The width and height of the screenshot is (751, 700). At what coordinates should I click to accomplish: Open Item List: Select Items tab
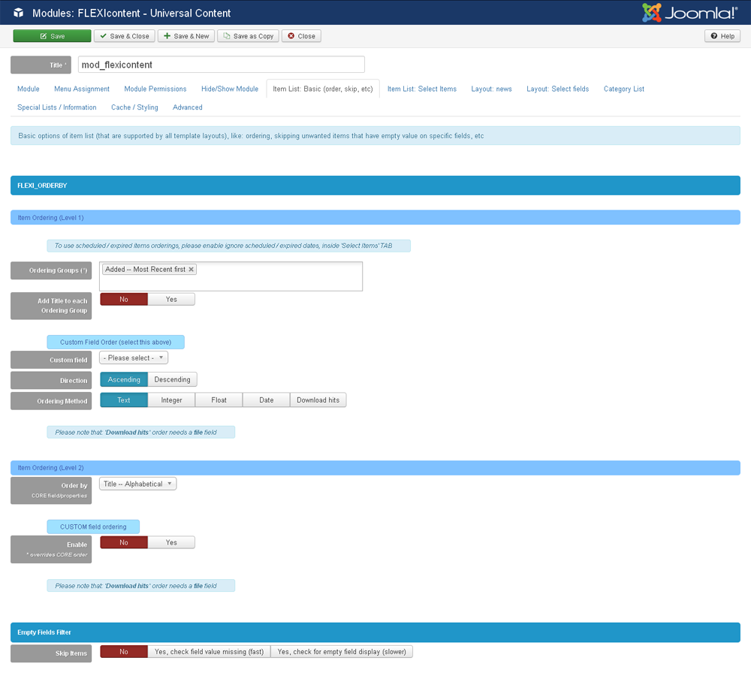point(422,89)
